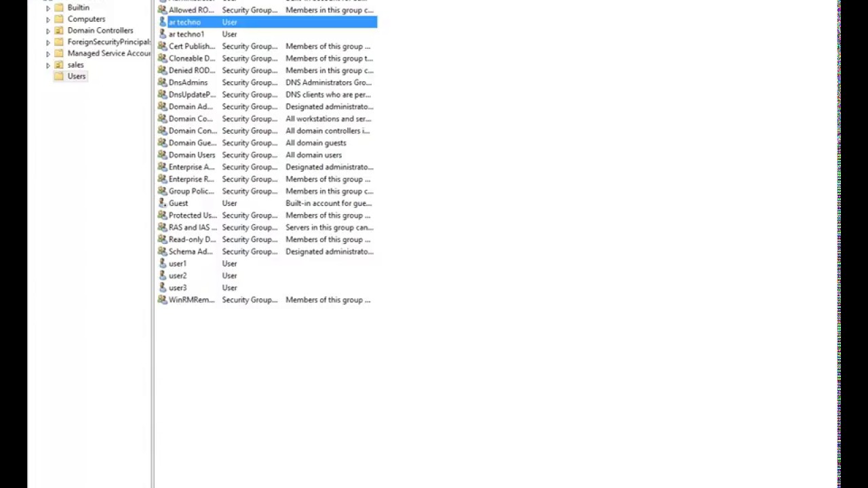Click 'All domain users' description
Image resolution: width=868 pixels, height=488 pixels.
(x=314, y=155)
